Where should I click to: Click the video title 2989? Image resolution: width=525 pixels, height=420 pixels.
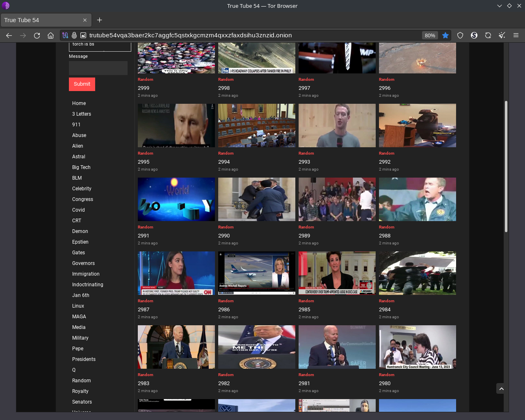coord(304,236)
